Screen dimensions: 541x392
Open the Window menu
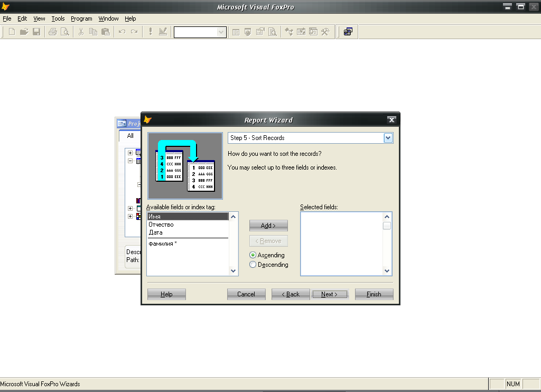tap(108, 18)
